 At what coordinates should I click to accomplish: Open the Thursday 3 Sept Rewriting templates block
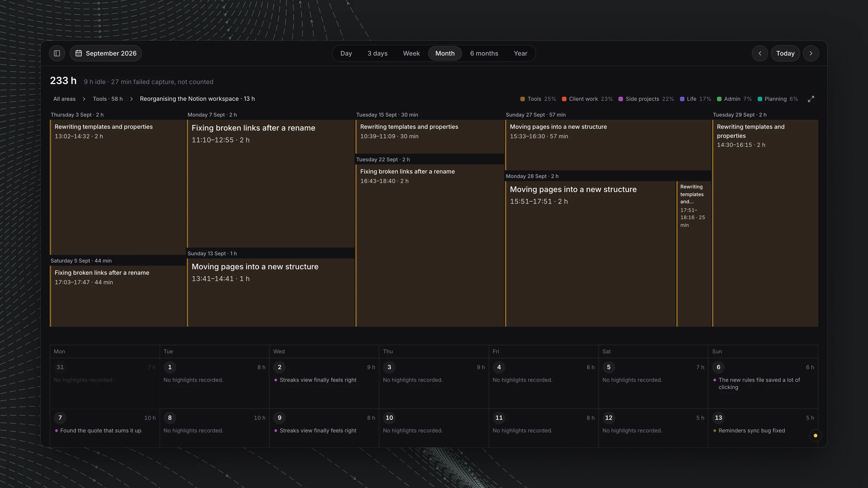[x=118, y=187]
